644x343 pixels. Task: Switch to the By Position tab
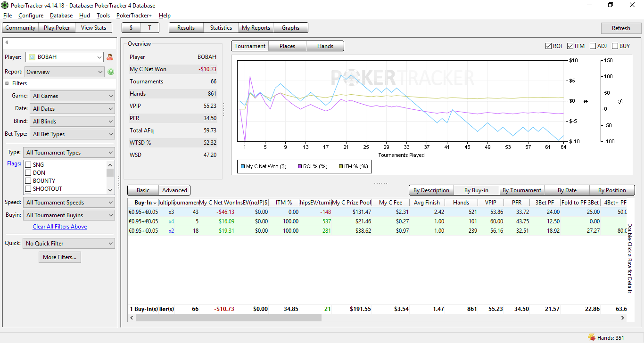612,190
